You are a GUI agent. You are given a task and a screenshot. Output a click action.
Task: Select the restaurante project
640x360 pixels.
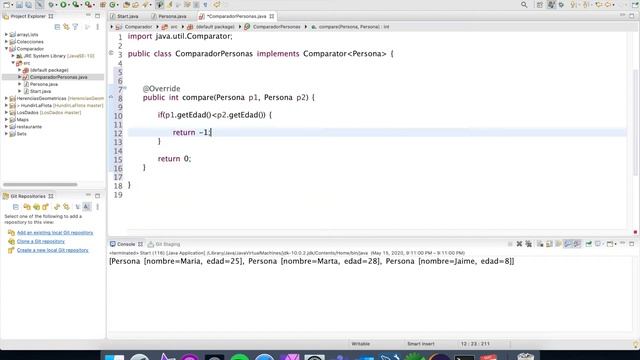[x=29, y=127]
